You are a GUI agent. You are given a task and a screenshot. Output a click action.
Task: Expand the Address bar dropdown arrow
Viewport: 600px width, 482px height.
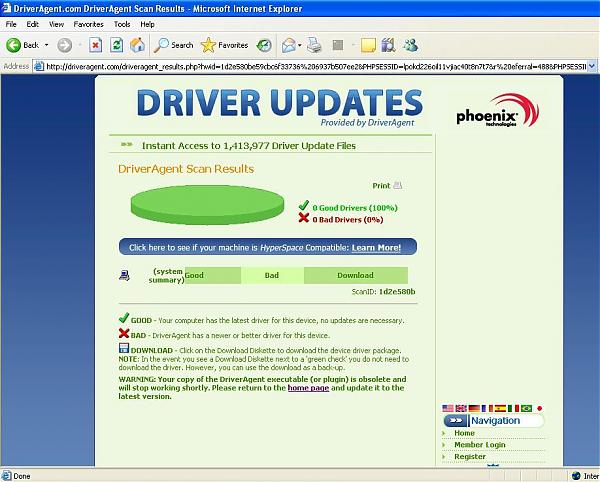[592, 67]
